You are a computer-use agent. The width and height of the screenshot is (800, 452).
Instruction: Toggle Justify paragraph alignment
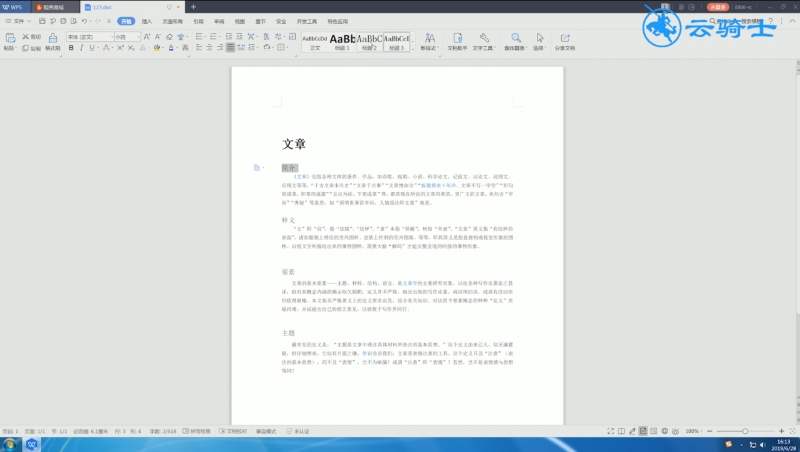[231, 47]
